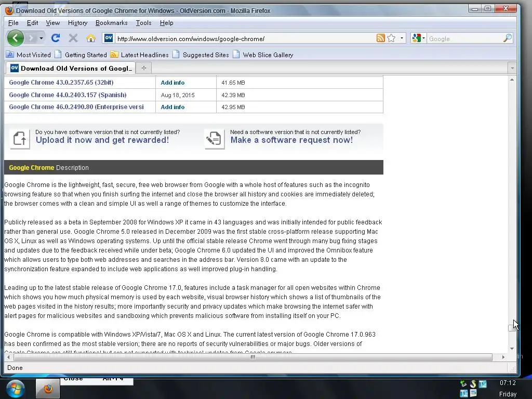The width and height of the screenshot is (532, 399).
Task: Select the Download Old Versions of Google tab
Action: (x=71, y=68)
